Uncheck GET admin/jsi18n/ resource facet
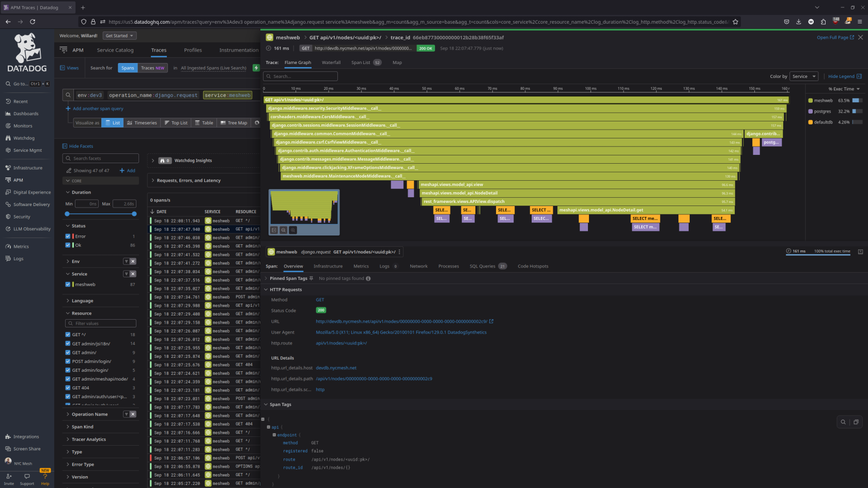 [x=68, y=343]
